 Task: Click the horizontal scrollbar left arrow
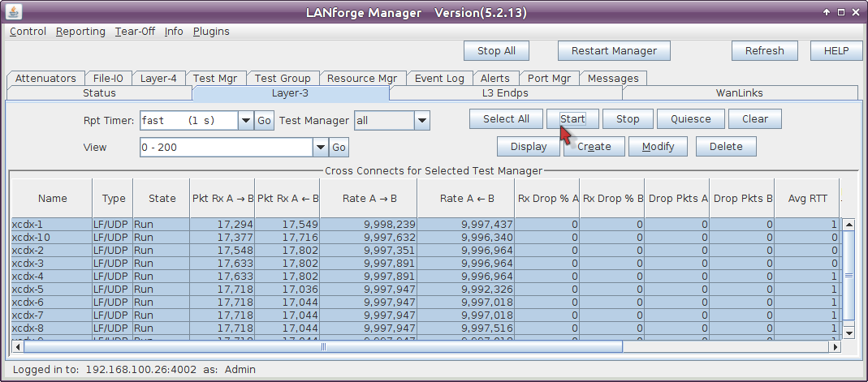(x=18, y=346)
